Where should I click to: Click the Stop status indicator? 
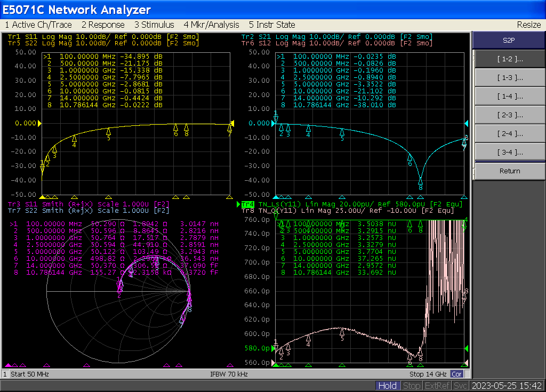point(412,386)
